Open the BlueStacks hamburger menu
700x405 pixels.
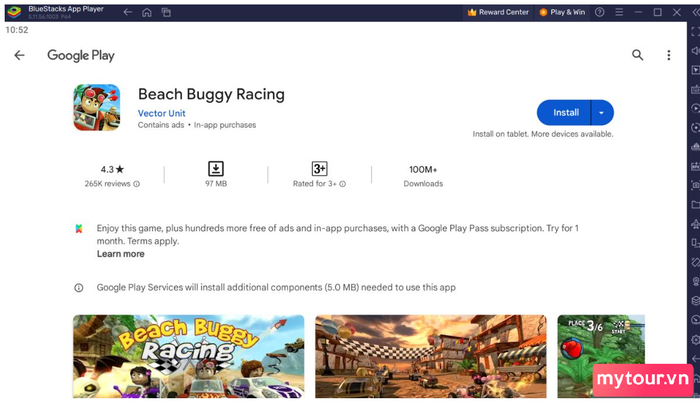click(x=619, y=12)
